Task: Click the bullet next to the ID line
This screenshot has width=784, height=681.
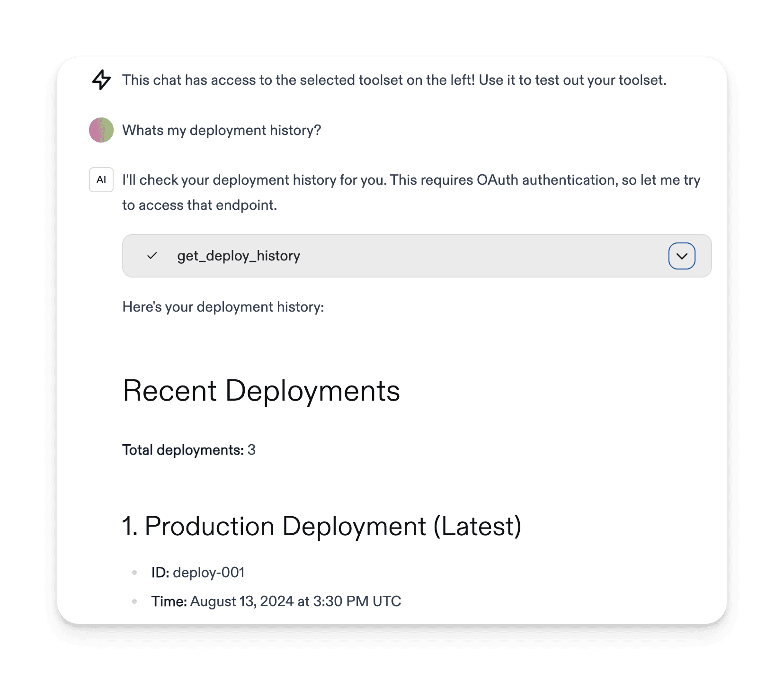Action: tap(134, 573)
